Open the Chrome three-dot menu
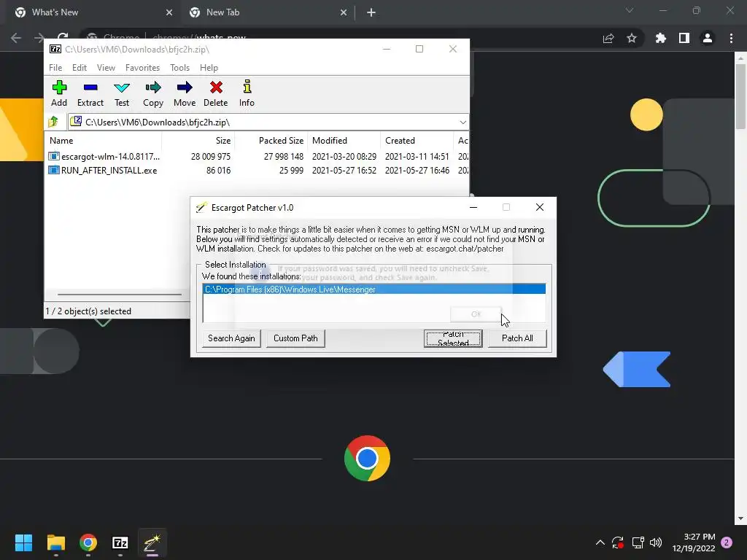Viewport: 747px width, 560px height. coord(731,38)
